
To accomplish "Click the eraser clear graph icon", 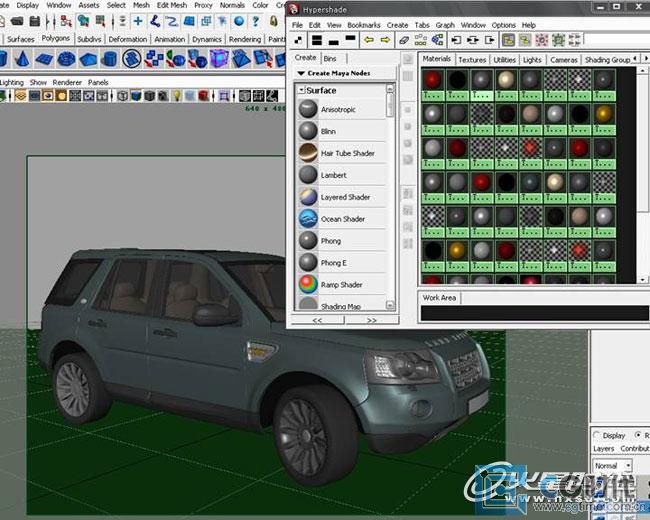I will tap(404, 40).
